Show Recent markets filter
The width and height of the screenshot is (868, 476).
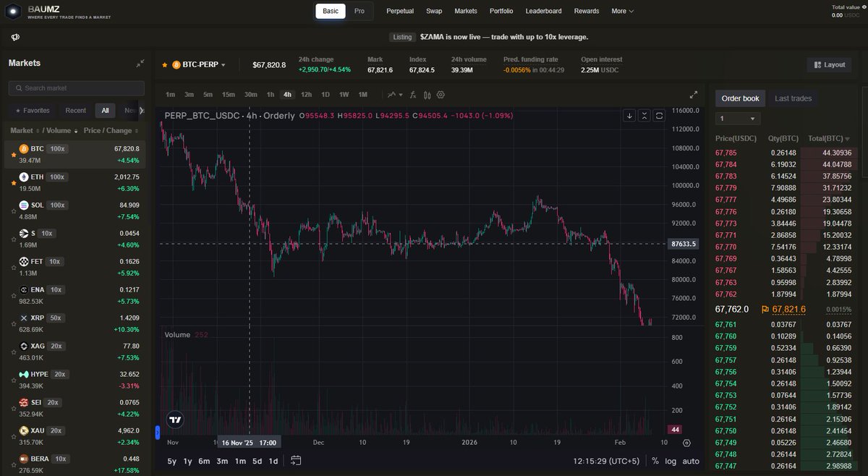75,111
